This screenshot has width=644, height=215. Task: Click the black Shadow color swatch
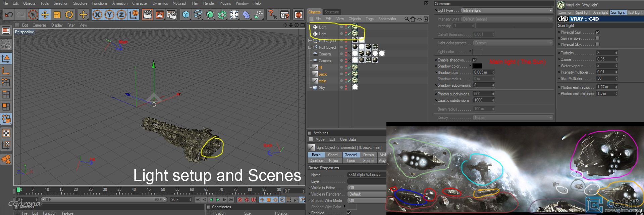click(x=477, y=66)
